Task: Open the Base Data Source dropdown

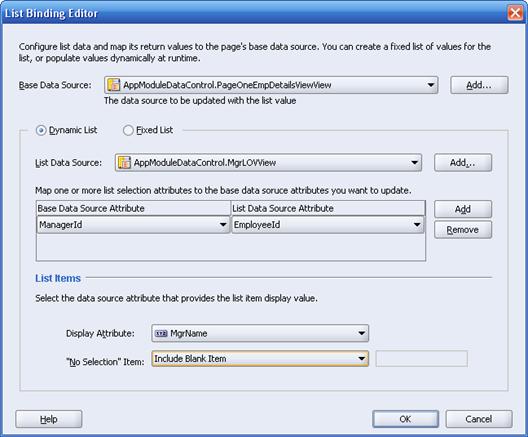Action: 431,85
